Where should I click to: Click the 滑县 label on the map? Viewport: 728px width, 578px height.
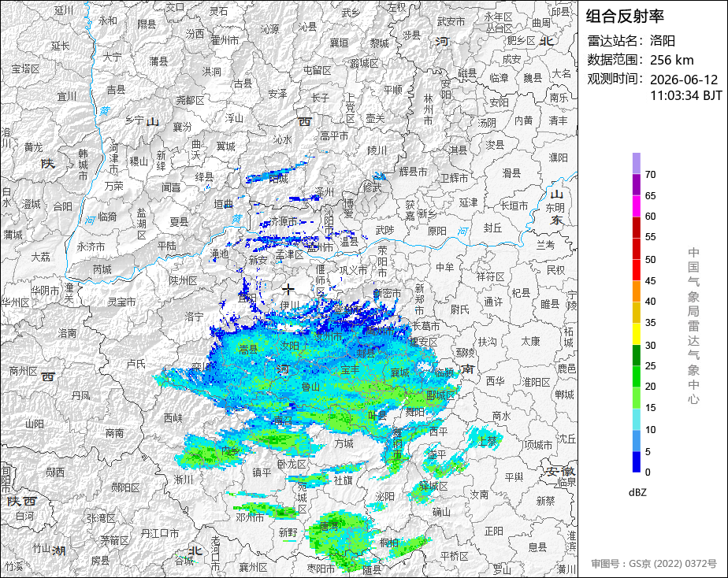click(511, 173)
